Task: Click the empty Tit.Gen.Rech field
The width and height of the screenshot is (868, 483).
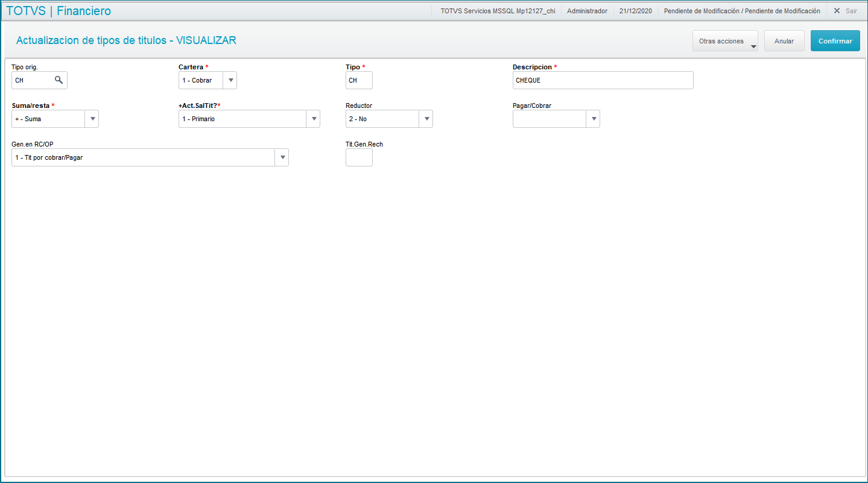Action: click(359, 157)
